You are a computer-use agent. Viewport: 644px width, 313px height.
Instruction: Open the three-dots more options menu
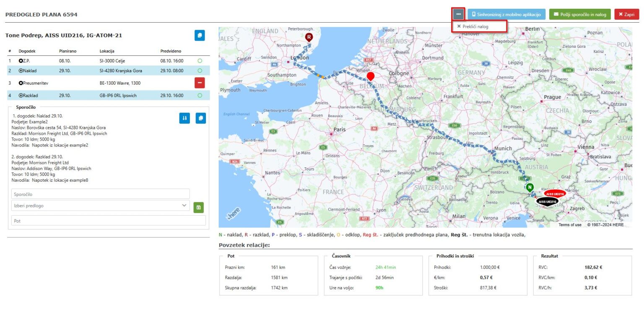pyautogui.click(x=458, y=14)
